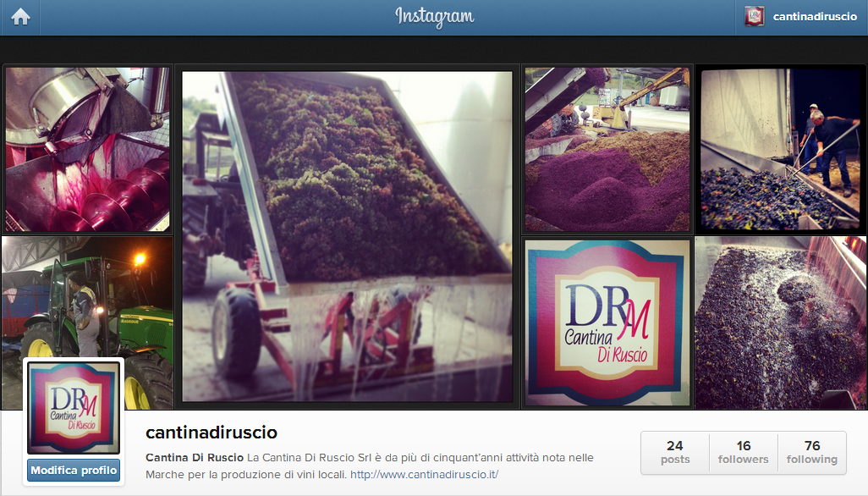Select the cantinadiruscio profile heading
Image resolution: width=868 pixels, height=496 pixels.
coord(212,433)
